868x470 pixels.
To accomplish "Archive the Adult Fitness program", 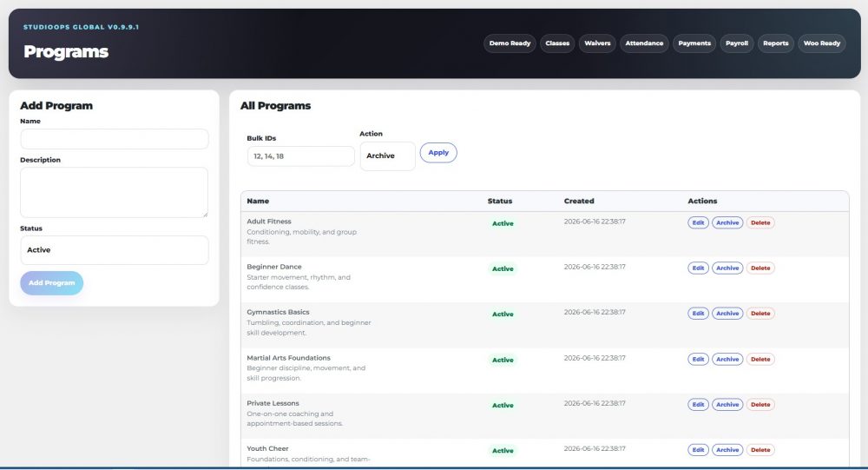I will pos(727,222).
